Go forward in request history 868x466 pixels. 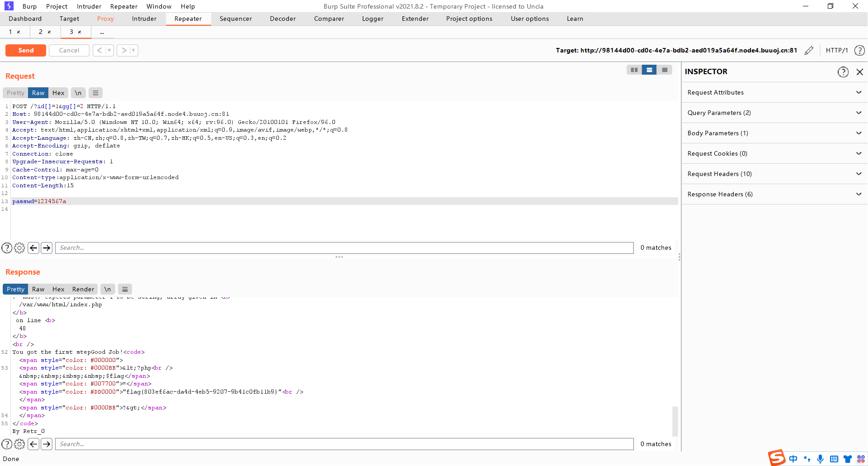pos(124,50)
